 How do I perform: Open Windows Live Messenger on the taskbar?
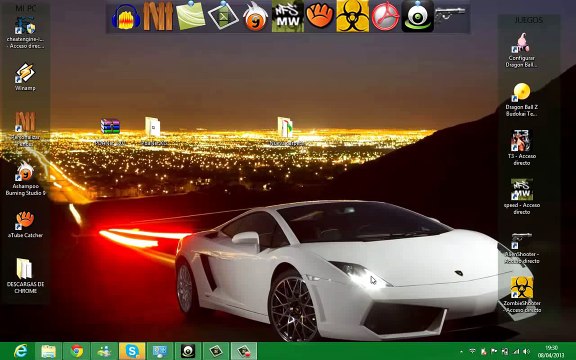104,351
